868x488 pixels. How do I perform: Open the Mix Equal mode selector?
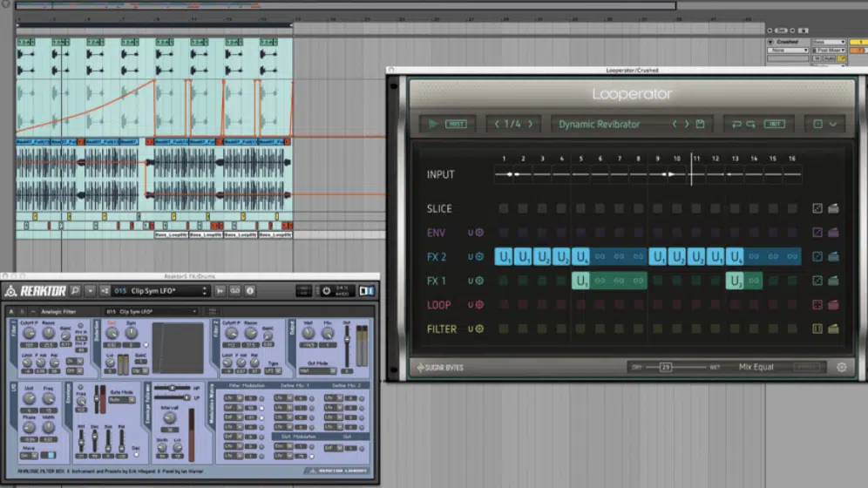click(756, 367)
